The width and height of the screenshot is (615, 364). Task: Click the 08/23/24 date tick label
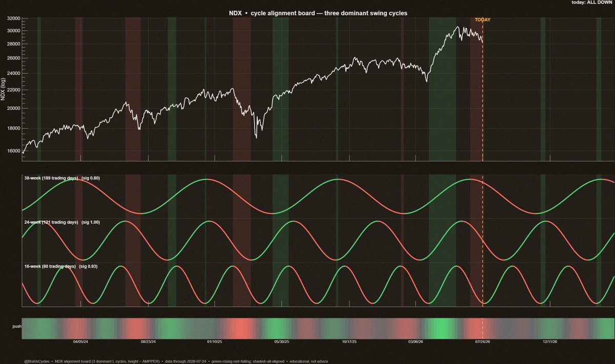pyautogui.click(x=148, y=341)
